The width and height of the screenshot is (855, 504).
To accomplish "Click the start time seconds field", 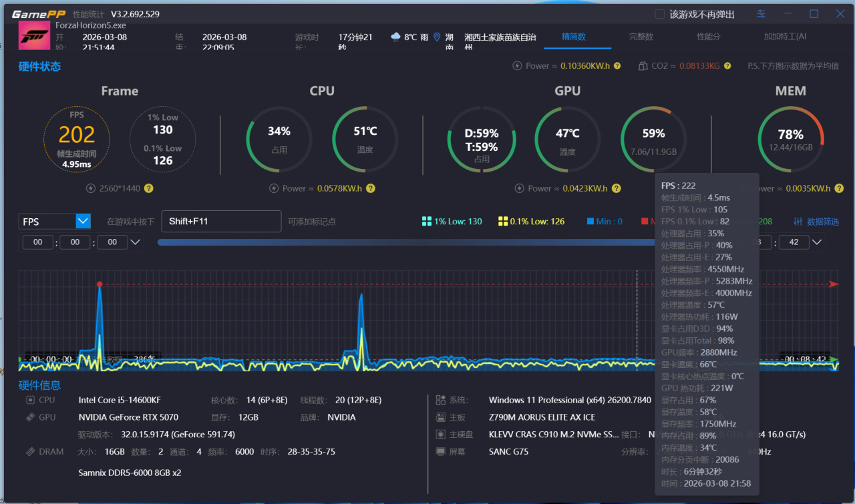I will point(113,242).
